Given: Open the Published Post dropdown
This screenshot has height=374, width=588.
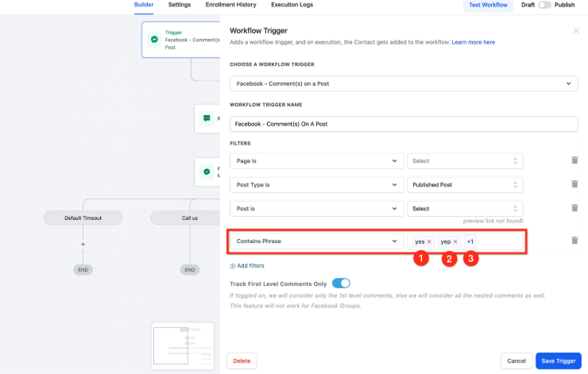Looking at the screenshot, I should coord(465,184).
